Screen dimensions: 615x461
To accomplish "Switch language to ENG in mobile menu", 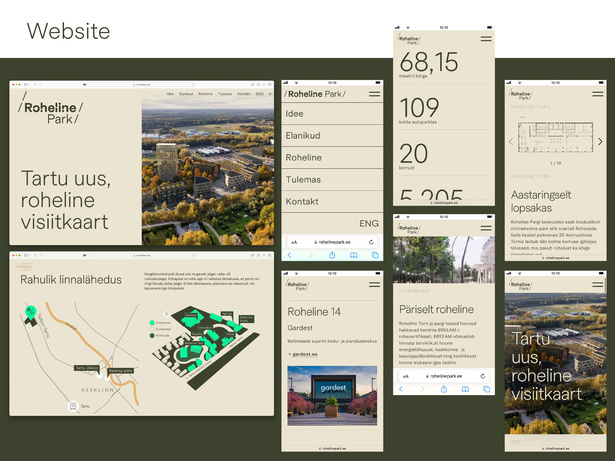I will [x=369, y=223].
